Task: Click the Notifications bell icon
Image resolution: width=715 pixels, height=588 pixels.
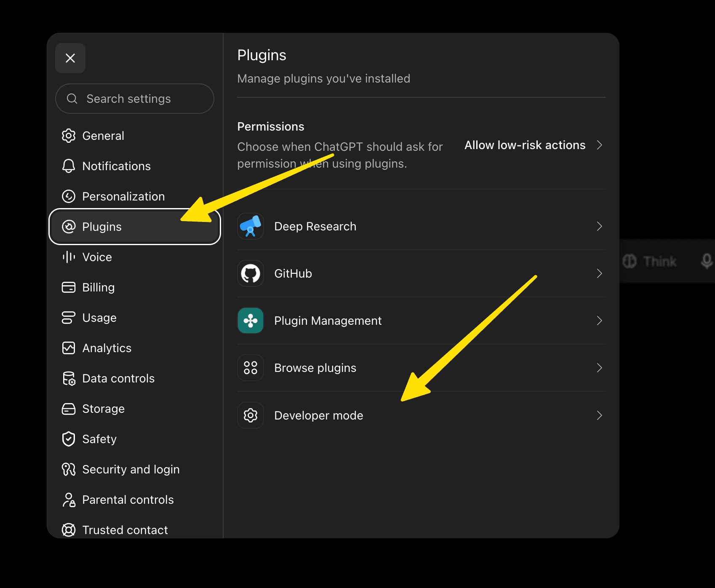Action: (x=69, y=166)
